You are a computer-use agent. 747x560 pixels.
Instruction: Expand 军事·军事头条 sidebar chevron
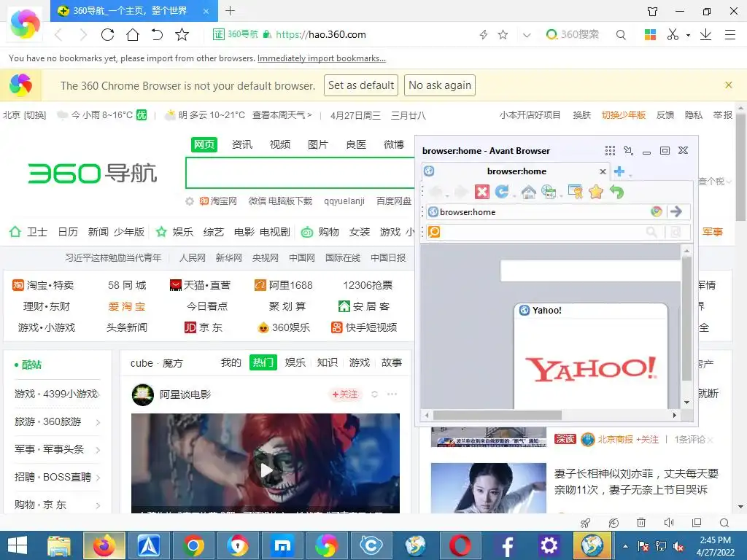click(98, 449)
